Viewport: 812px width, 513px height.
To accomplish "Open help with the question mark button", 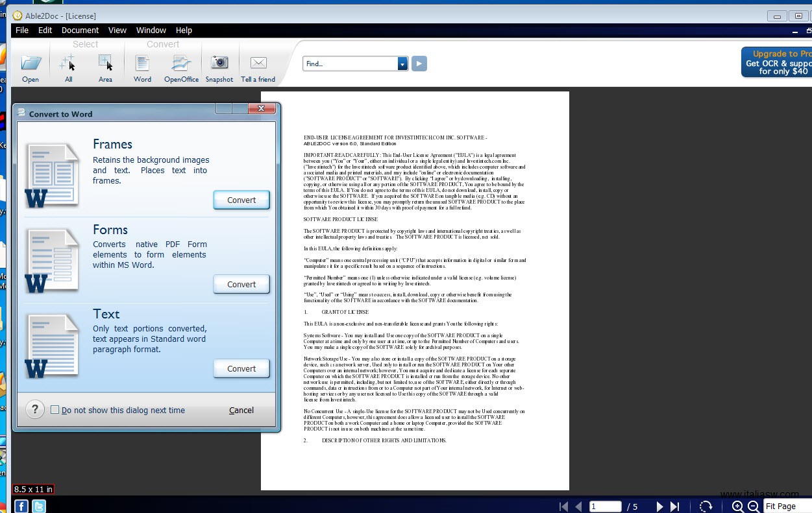I will 35,409.
